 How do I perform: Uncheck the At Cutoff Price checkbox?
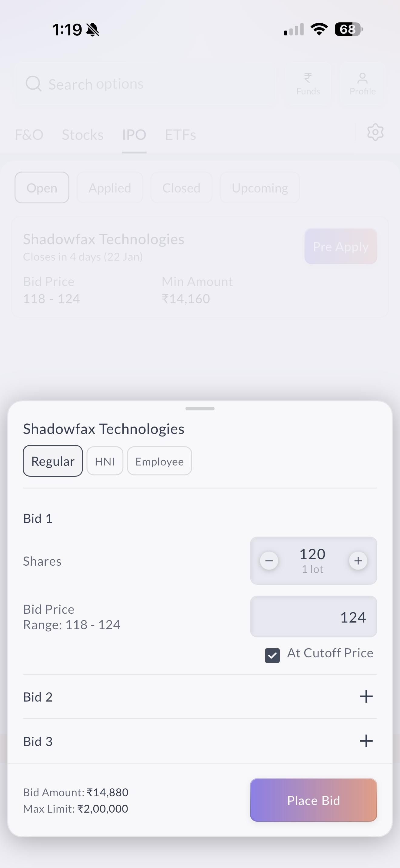coord(272,655)
